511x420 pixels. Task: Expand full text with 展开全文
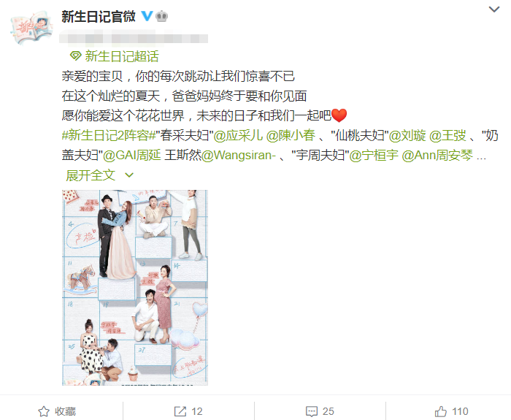91,175
